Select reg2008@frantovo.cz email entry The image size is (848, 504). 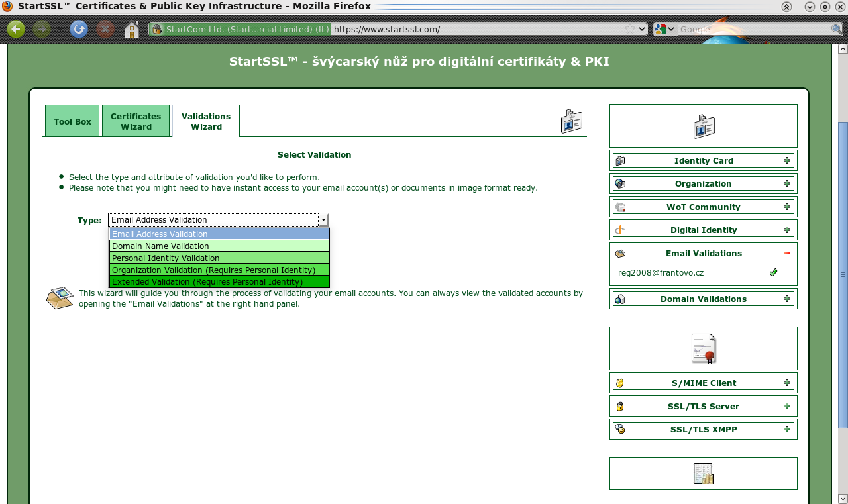pyautogui.click(x=661, y=272)
